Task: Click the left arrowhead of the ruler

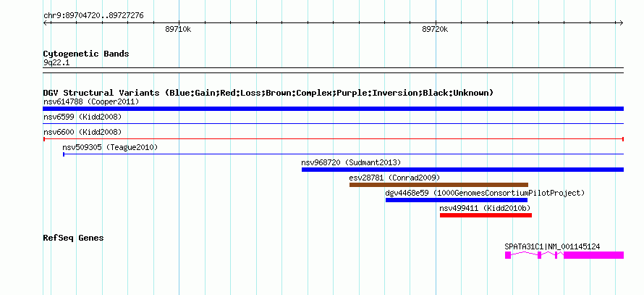Action: tap(46, 23)
